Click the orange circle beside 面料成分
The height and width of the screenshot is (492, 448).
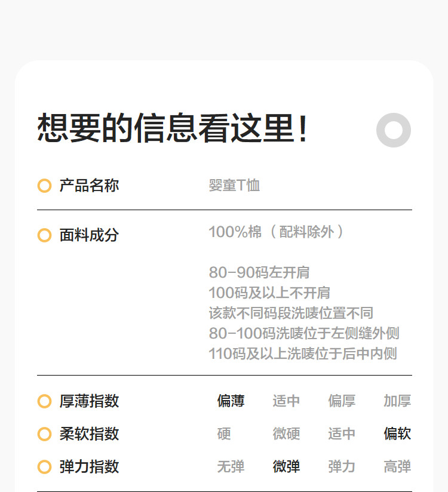click(44, 235)
